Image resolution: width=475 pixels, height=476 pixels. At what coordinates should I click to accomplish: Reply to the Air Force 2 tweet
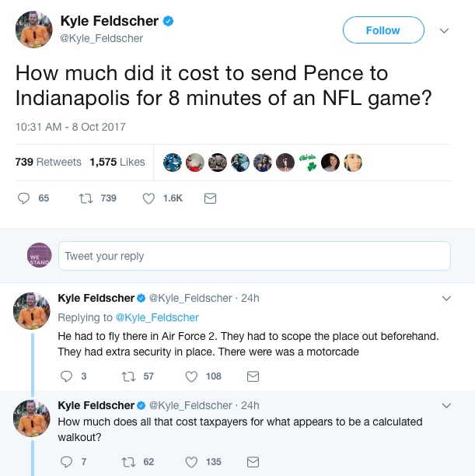pos(66,376)
